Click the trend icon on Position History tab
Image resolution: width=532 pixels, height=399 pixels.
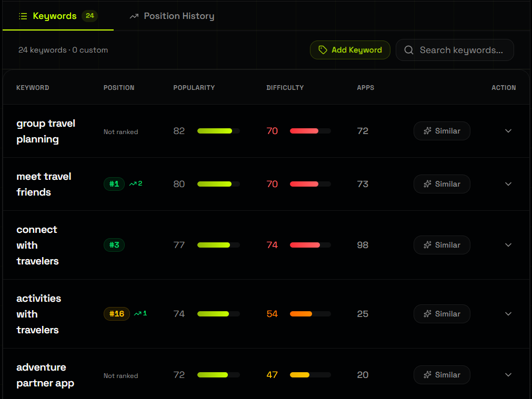coord(134,16)
